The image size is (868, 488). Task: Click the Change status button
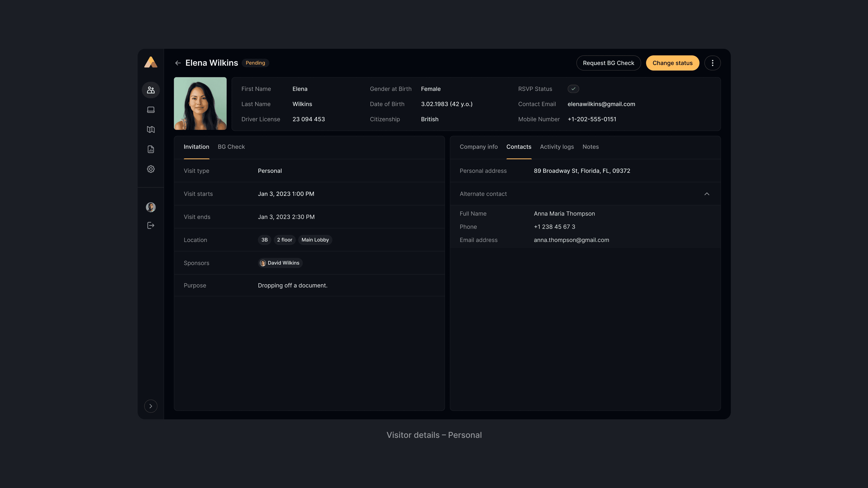coord(672,63)
